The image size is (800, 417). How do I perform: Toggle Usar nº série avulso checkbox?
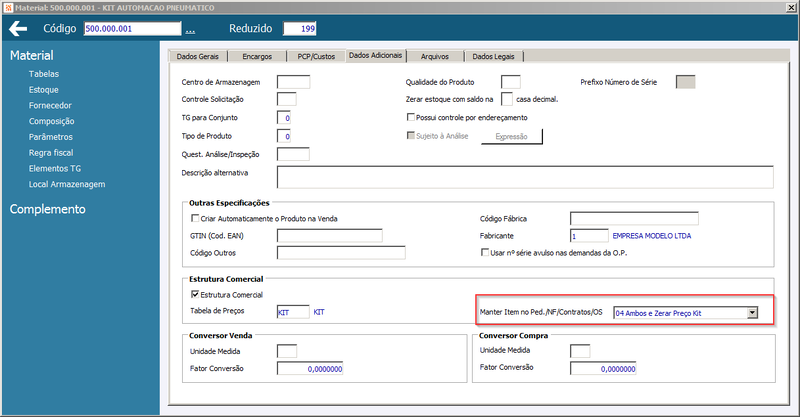coord(485,252)
